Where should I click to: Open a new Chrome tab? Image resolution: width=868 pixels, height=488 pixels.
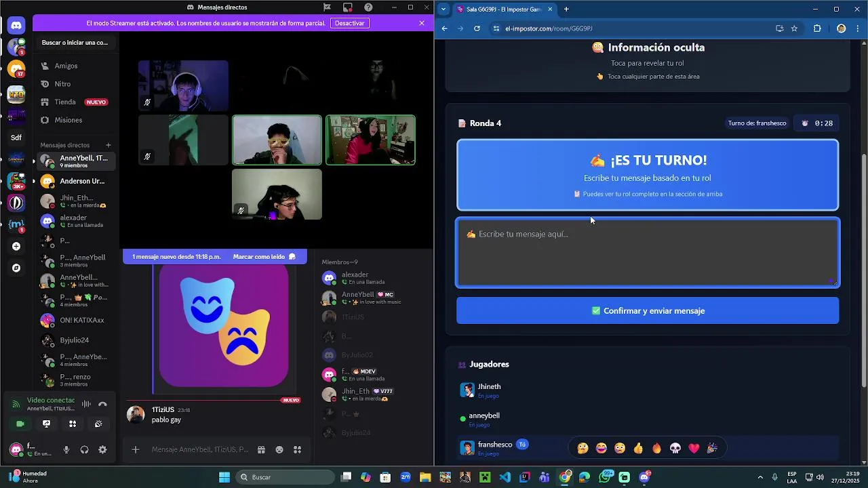click(x=566, y=9)
